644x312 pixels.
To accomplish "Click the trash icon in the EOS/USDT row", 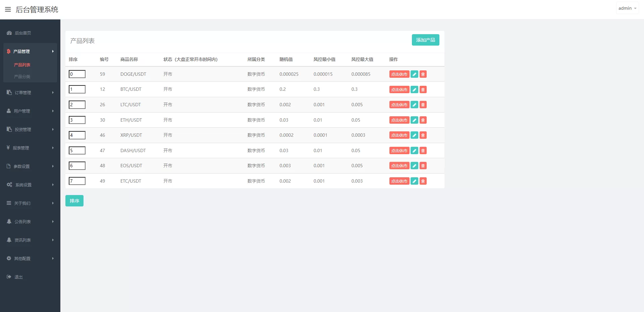I will click(x=423, y=166).
